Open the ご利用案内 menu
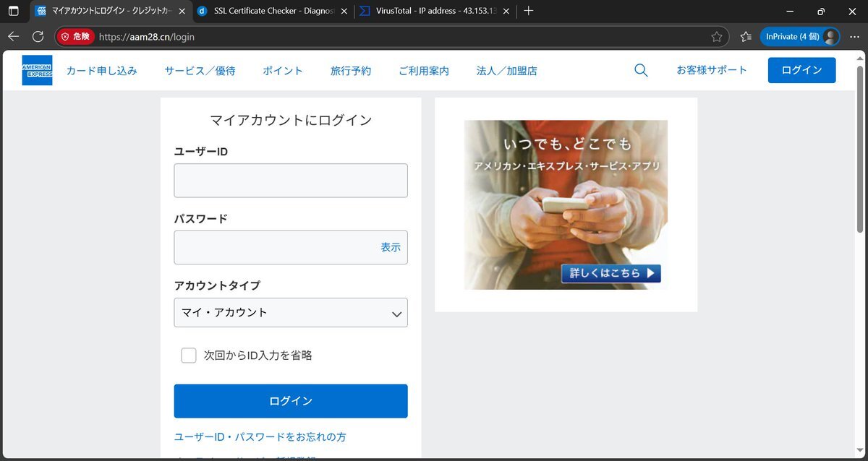The width and height of the screenshot is (868, 461). [424, 70]
